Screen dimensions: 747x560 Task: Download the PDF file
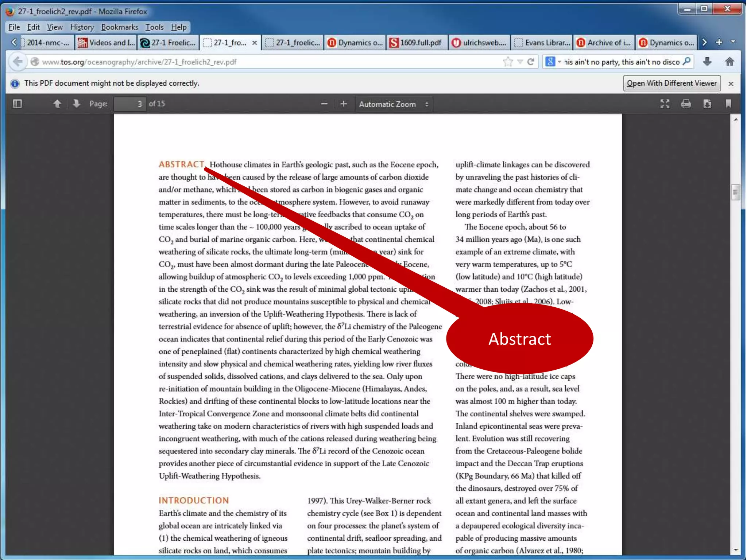707,104
